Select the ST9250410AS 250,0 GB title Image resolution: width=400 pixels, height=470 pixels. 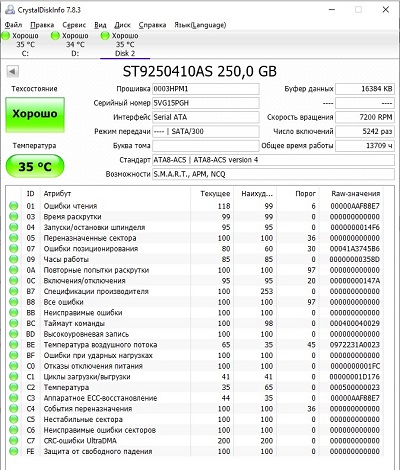click(x=200, y=71)
